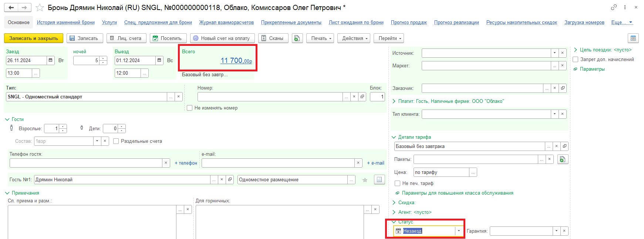The image size is (644, 239).
Task: Open the Состав 1взр dropdown
Action: click(x=97, y=141)
